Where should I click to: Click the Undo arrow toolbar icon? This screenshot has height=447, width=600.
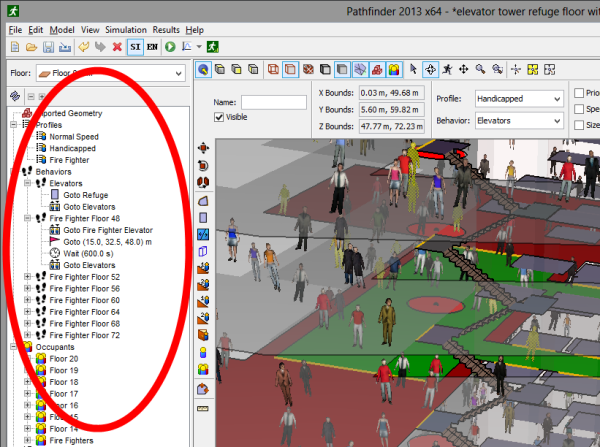[x=83, y=47]
